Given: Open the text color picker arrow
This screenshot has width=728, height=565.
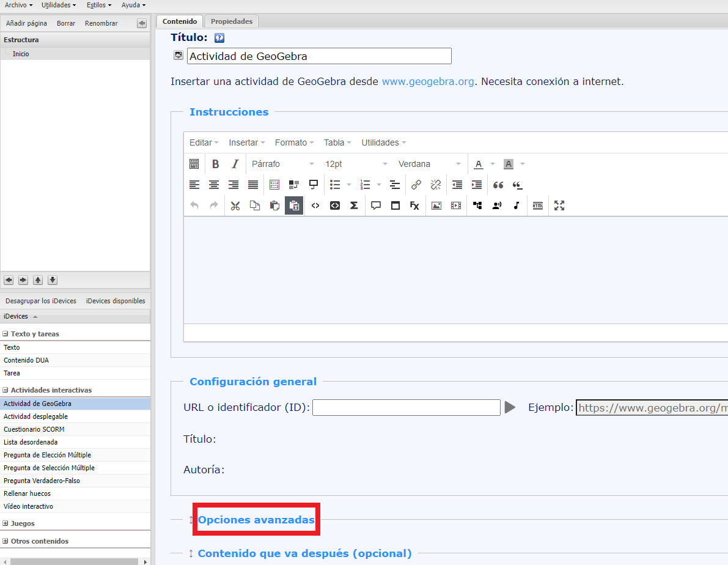Looking at the screenshot, I should [x=493, y=164].
